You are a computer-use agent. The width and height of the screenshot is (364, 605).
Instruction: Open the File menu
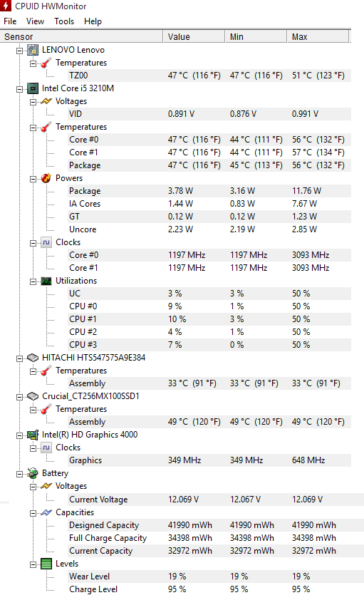coord(10,21)
